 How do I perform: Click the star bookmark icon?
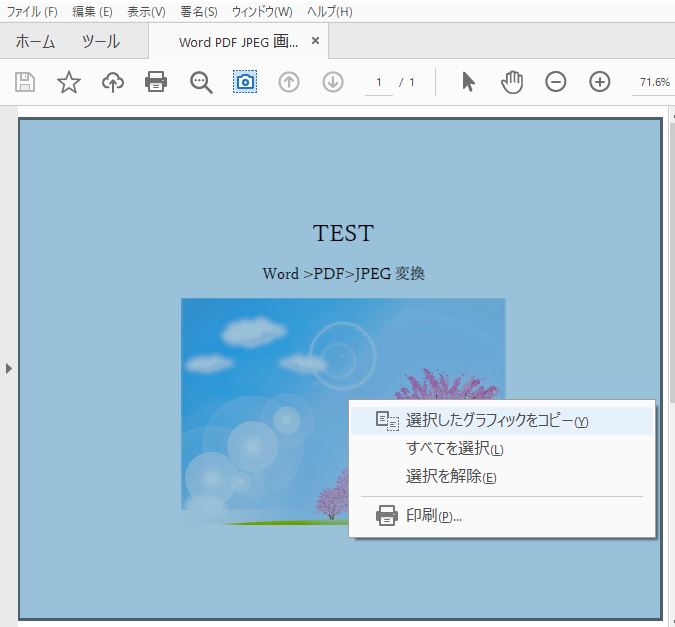(x=69, y=82)
